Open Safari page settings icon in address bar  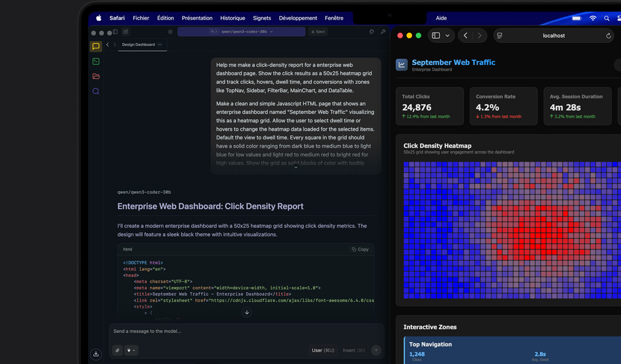(499, 36)
